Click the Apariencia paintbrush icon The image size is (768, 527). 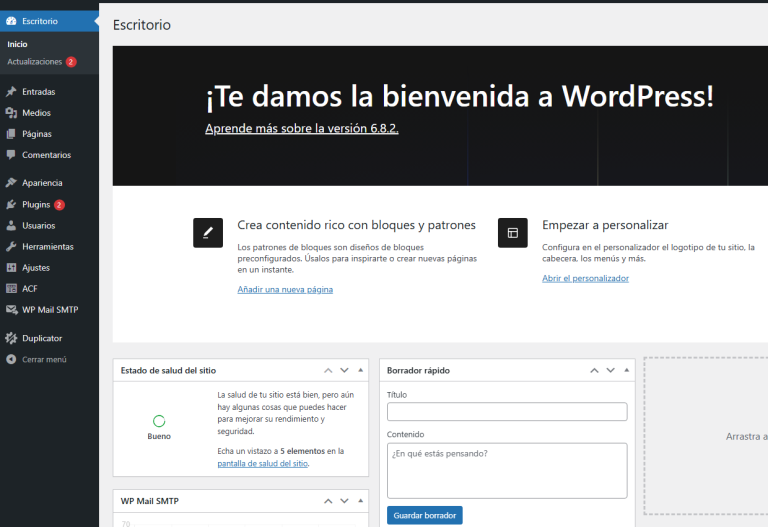click(11, 183)
